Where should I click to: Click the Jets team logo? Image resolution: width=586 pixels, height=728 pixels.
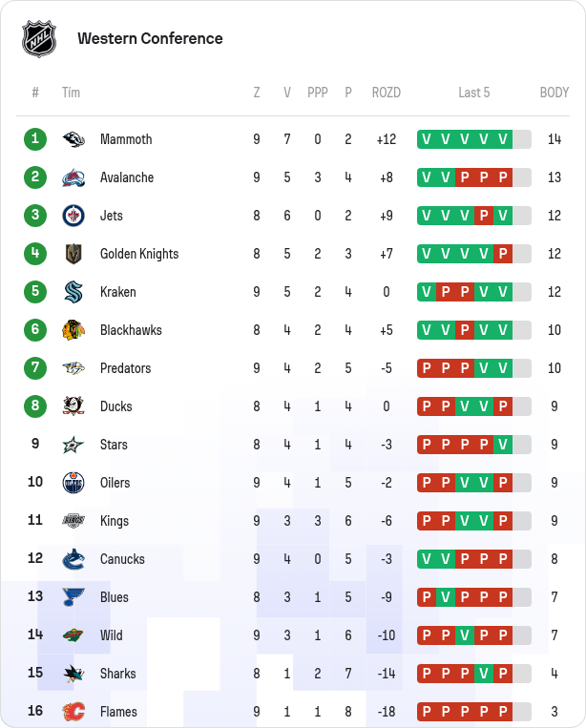coord(73,216)
